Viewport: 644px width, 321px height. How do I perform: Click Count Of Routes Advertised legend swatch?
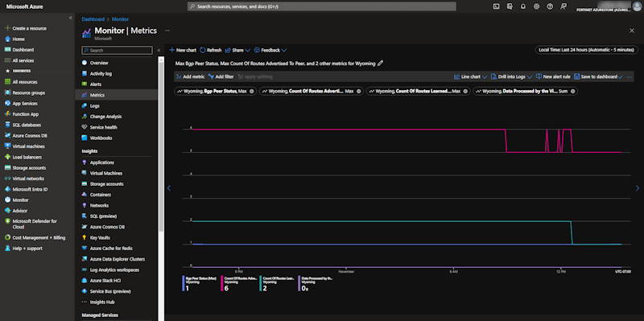pyautogui.click(x=222, y=283)
